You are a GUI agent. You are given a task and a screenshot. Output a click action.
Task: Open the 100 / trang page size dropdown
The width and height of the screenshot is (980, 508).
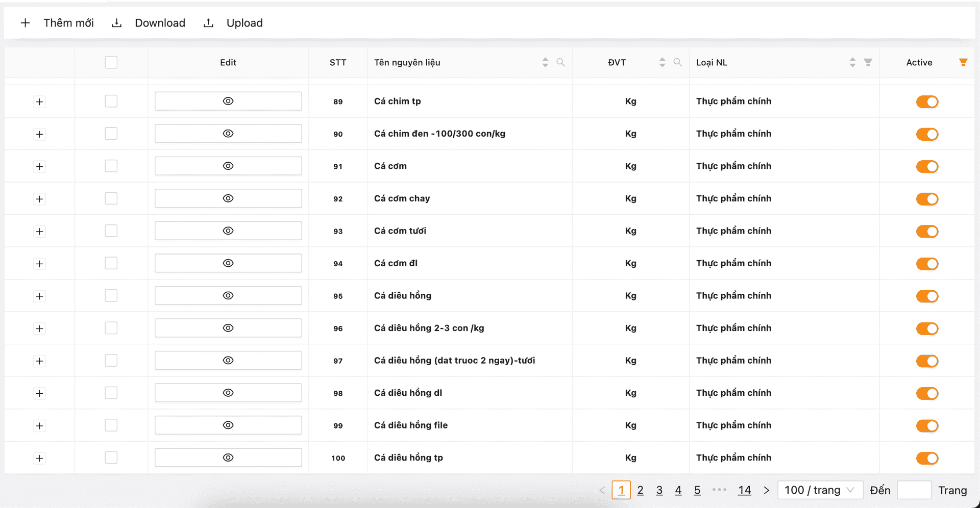[x=819, y=490]
